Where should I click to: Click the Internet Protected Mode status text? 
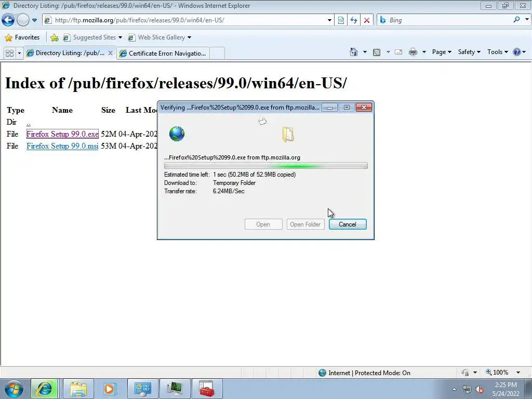[369, 373]
